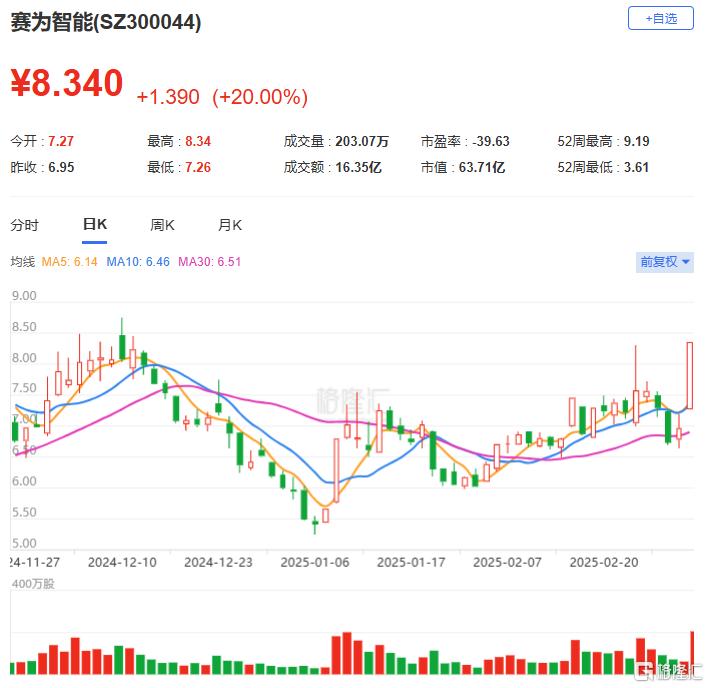Click the 昨收 value 6.95
This screenshot has height=688, width=709.
[61, 167]
